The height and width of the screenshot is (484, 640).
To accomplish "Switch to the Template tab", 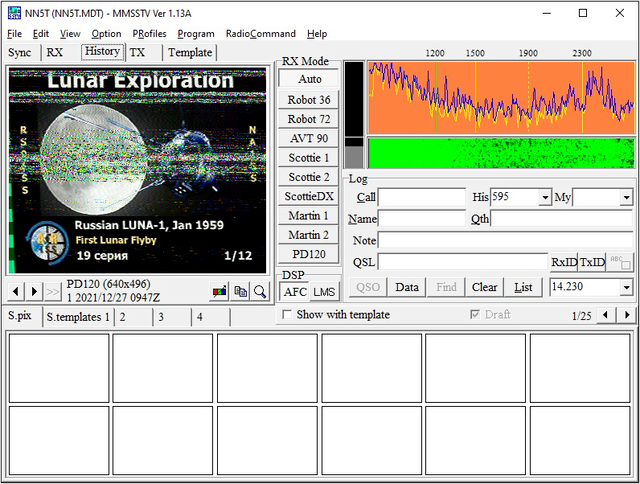I will tap(190, 53).
